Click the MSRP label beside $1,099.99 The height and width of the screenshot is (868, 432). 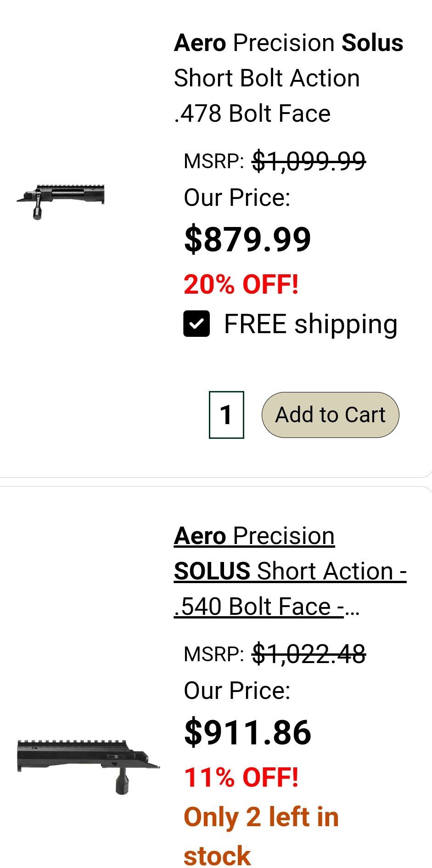[213, 162]
